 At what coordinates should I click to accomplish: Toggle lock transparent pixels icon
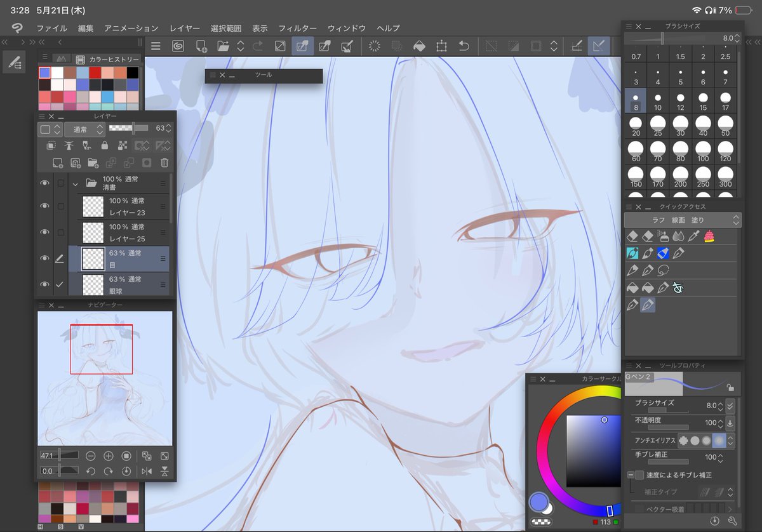click(123, 145)
